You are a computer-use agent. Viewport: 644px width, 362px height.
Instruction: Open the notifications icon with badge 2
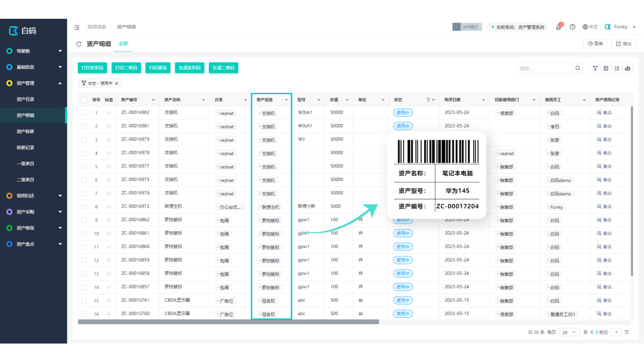tap(559, 27)
